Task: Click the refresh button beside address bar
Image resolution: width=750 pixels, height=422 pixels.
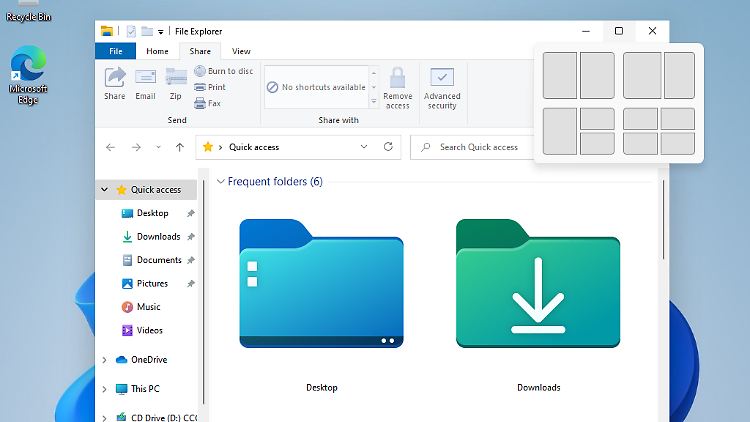Action: [x=388, y=147]
